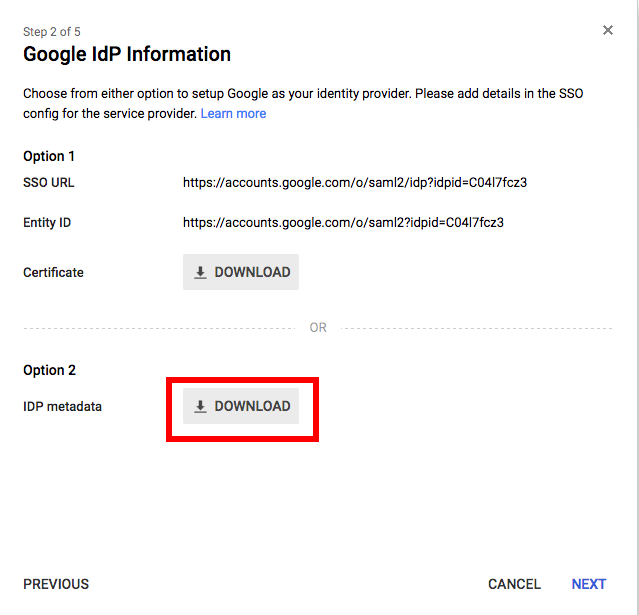Cancel the identity provider setup
This screenshot has width=639, height=615.
coord(514,584)
